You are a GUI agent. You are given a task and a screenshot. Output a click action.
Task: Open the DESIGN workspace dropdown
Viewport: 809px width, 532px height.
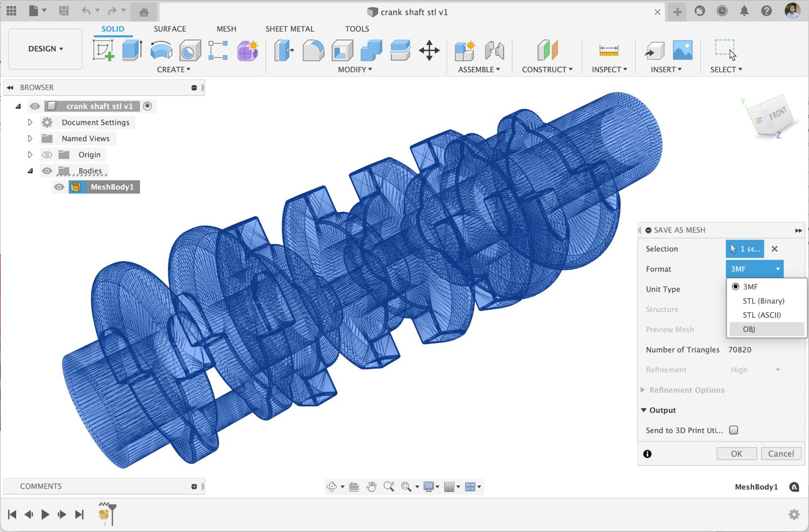(46, 49)
